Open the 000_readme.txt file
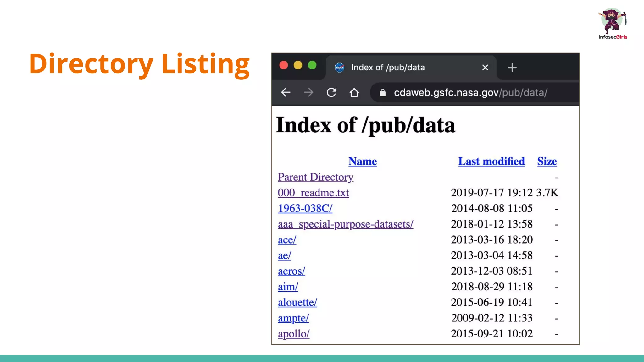Viewport: 644px width, 362px height. [x=313, y=193]
